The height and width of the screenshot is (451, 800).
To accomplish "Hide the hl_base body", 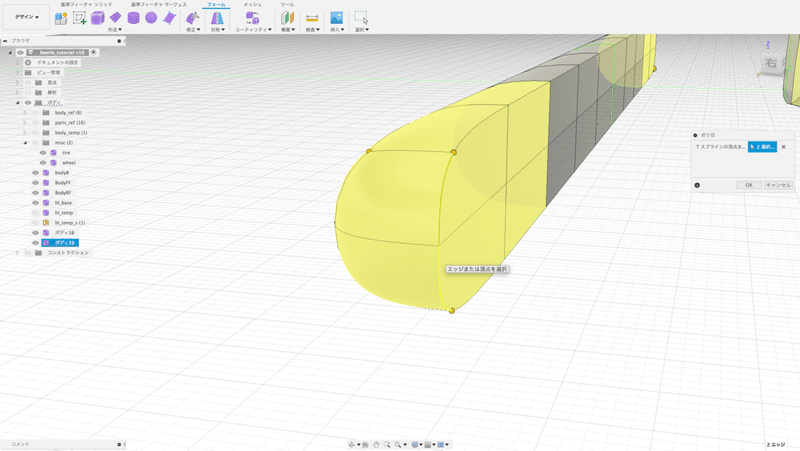I will tap(35, 203).
